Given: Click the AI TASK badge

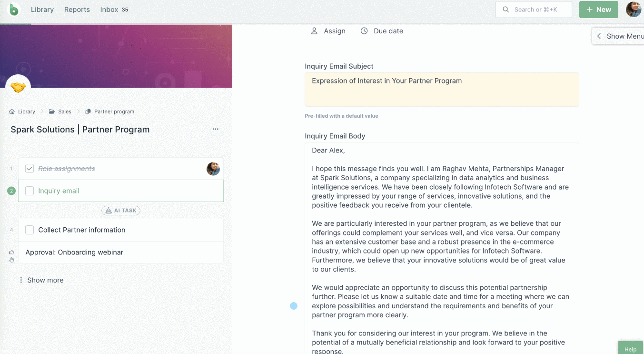Looking at the screenshot, I should tap(121, 210).
